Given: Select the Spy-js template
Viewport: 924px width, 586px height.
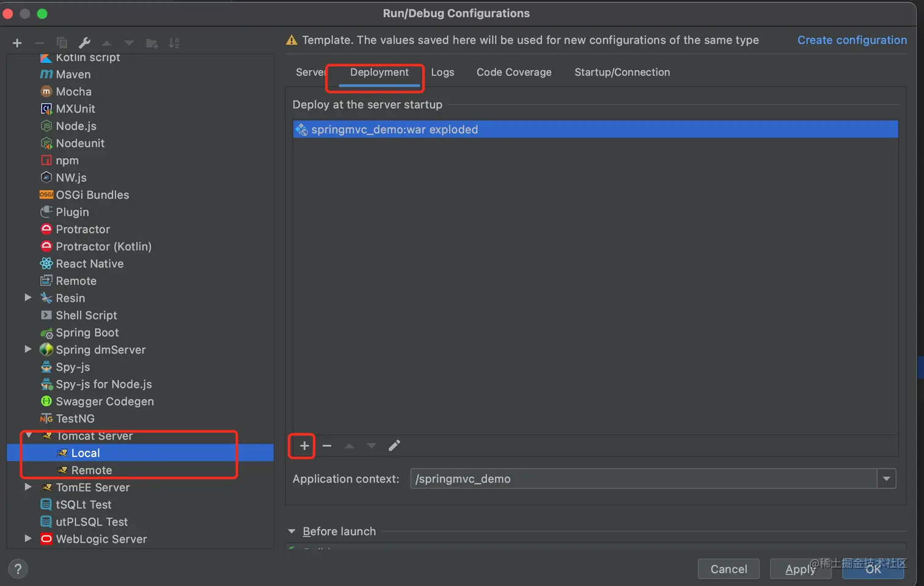Looking at the screenshot, I should click(73, 367).
